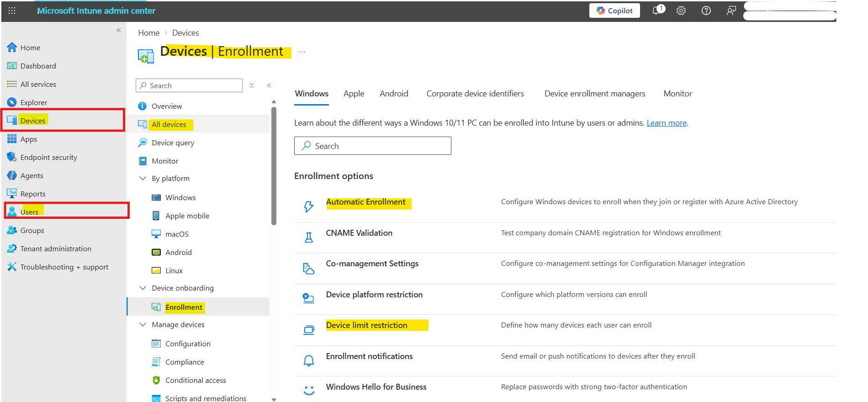
Task: Click the feedback person icon
Action: click(731, 11)
